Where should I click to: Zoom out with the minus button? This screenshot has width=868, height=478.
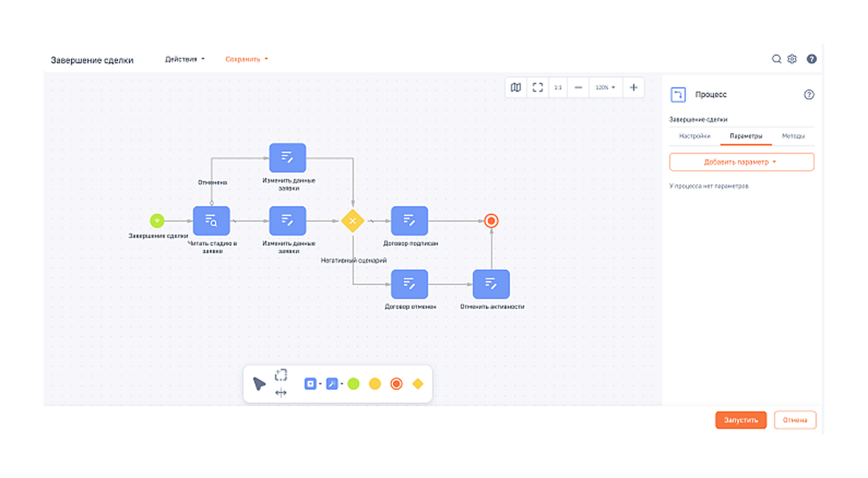pos(578,87)
